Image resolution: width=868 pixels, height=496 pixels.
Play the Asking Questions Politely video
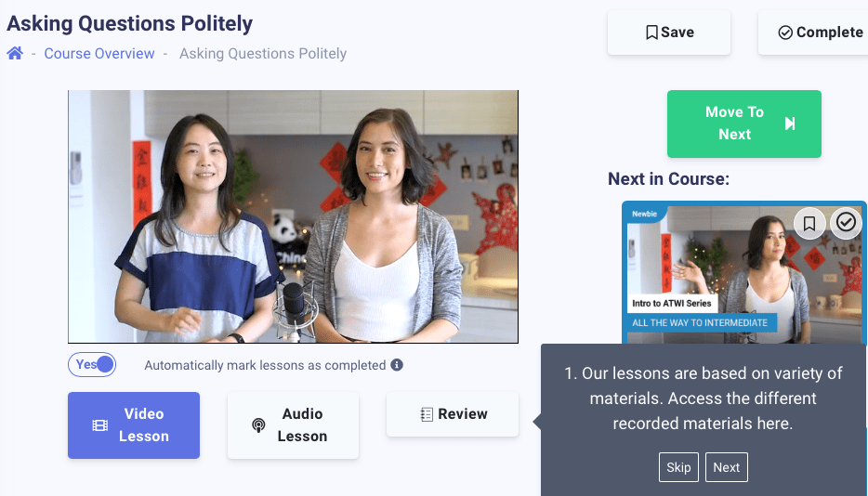coord(293,217)
